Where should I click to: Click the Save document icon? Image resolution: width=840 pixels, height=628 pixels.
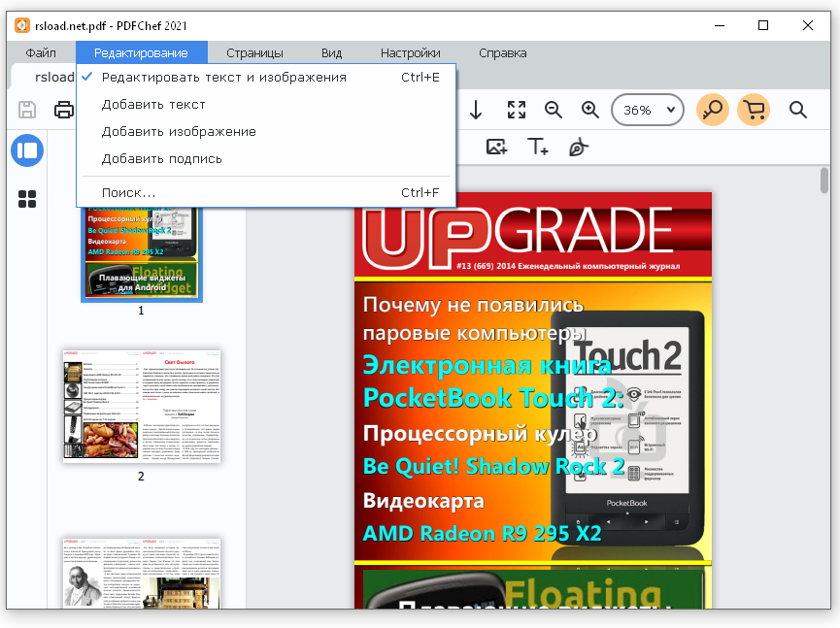pos(27,110)
